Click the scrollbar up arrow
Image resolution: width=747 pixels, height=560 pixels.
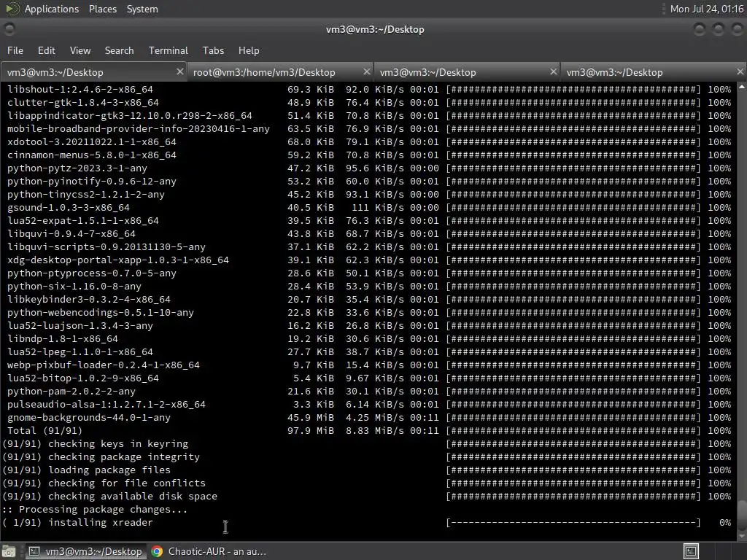(x=742, y=87)
